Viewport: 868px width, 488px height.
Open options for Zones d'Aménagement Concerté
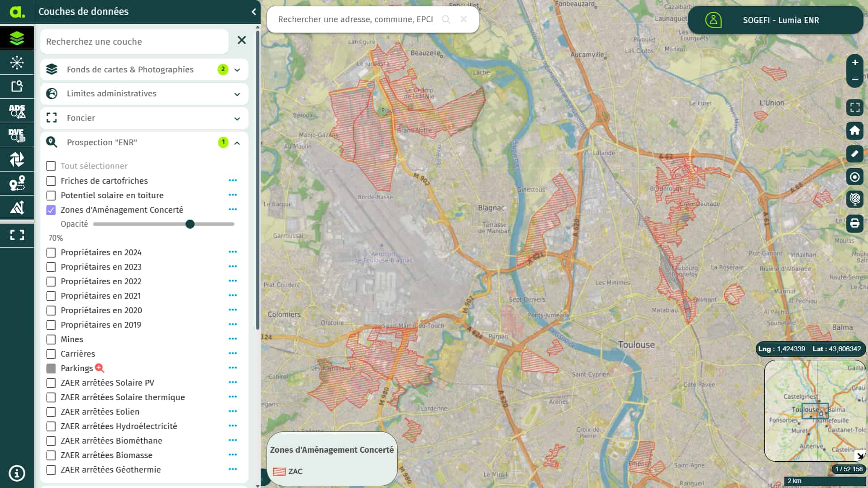point(233,210)
